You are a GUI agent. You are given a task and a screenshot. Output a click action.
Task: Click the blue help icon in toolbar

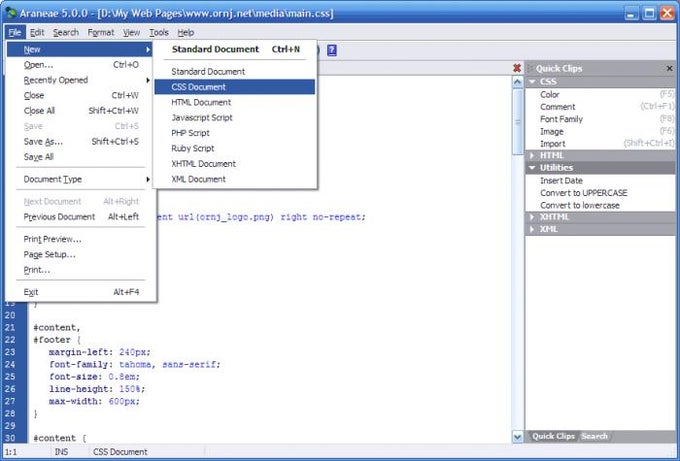click(332, 50)
